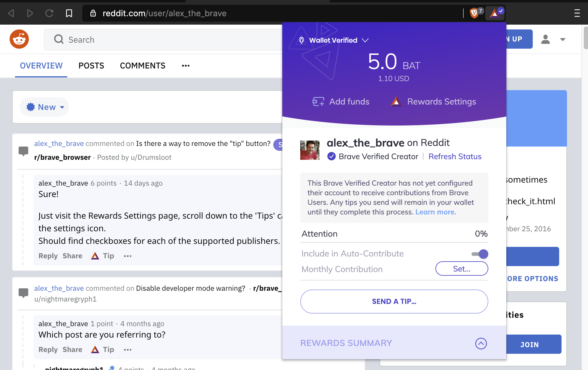The height and width of the screenshot is (370, 588).
Task: Switch to the Overview tab
Action: coord(41,66)
